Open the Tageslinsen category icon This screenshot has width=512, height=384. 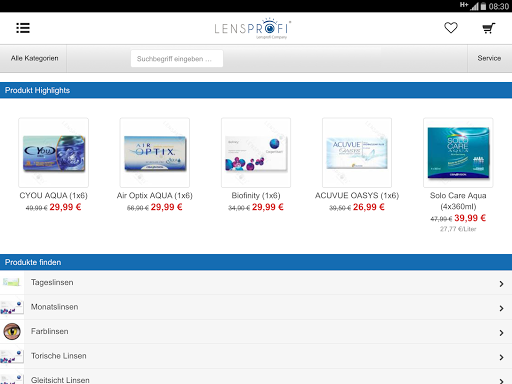click(12, 282)
